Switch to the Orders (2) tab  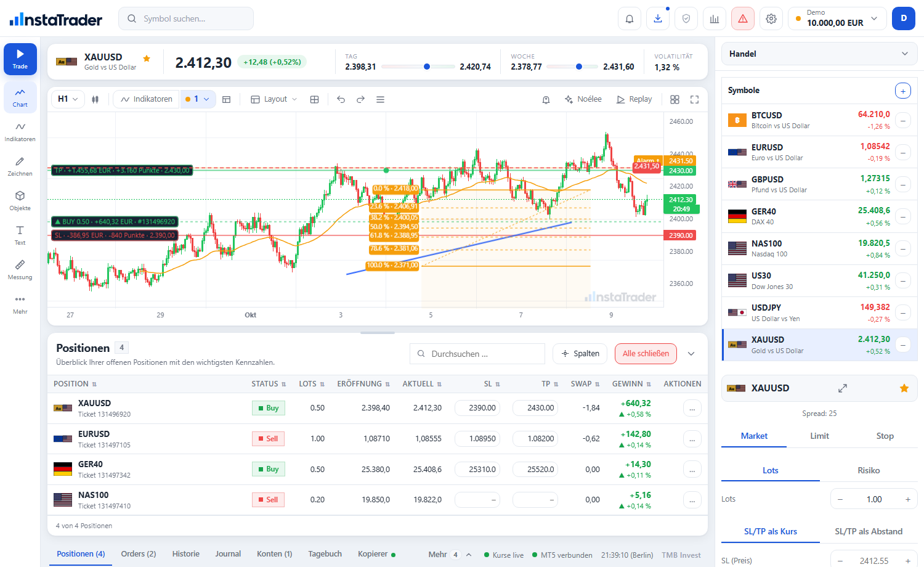[139, 554]
